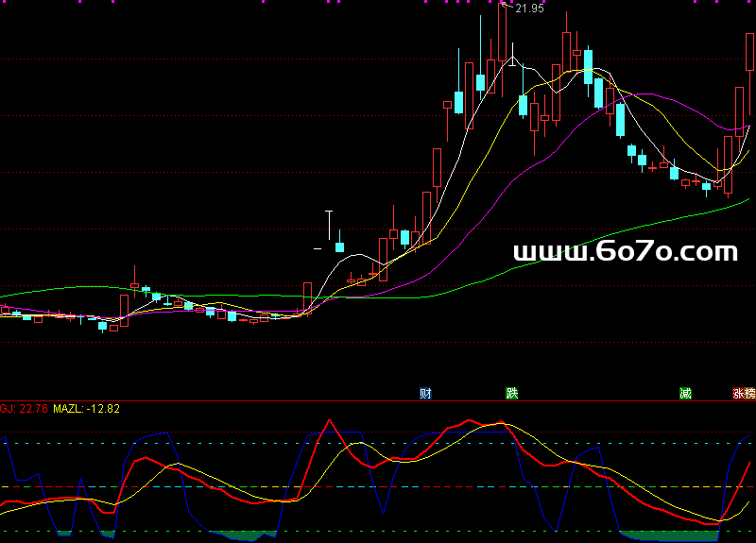The image size is (756, 543).
Task: Select the MAZL: -12.82 indicator label
Action: tap(86, 409)
